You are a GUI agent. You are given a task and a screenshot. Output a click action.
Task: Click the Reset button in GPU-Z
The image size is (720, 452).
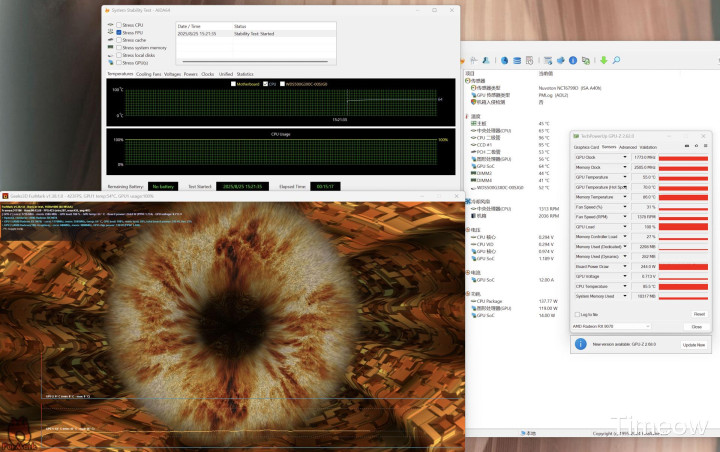[x=698, y=314]
